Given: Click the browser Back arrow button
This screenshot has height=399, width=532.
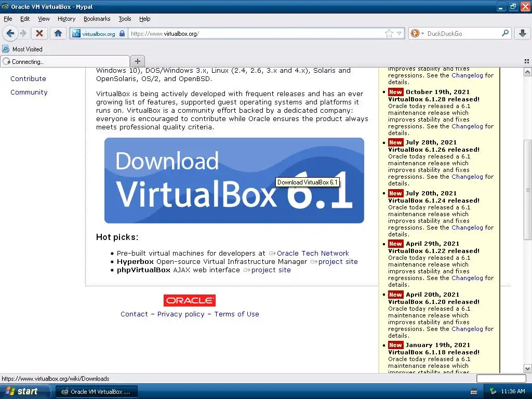Looking at the screenshot, I should pyautogui.click(x=10, y=33).
